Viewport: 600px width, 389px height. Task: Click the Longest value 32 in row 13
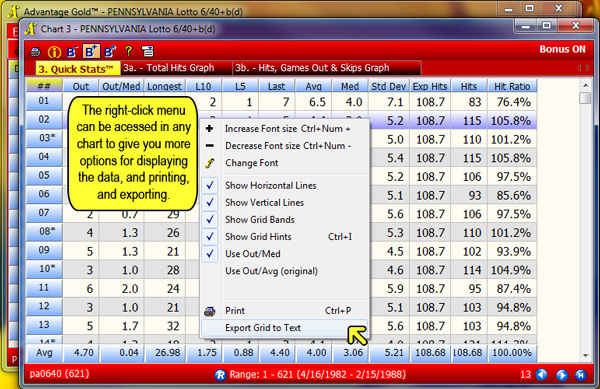pos(165,326)
